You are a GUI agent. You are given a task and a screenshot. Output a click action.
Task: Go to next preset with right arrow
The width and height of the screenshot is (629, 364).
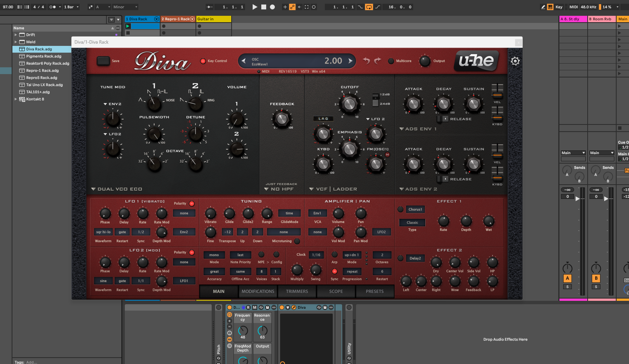[x=350, y=61]
